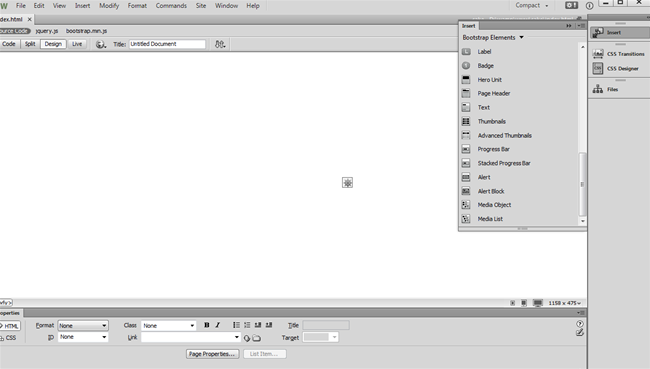Toggle CSS properties mode
This screenshot has height=369, width=650.
click(x=9, y=338)
